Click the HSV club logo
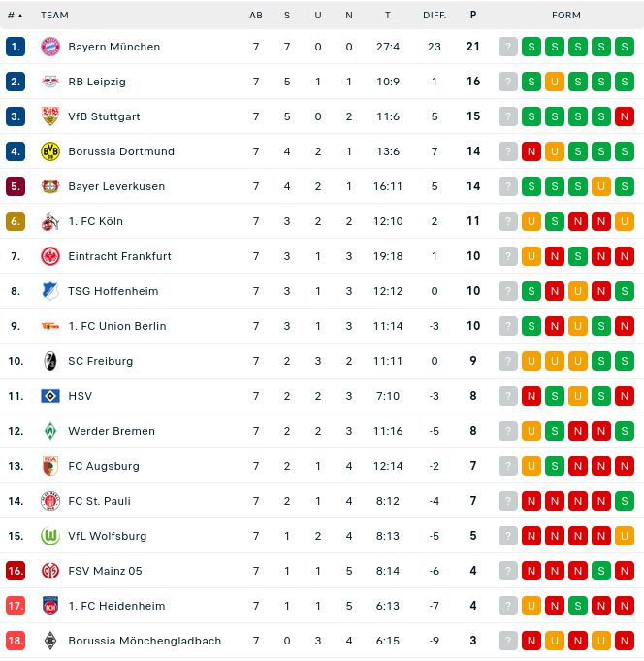 [50, 396]
